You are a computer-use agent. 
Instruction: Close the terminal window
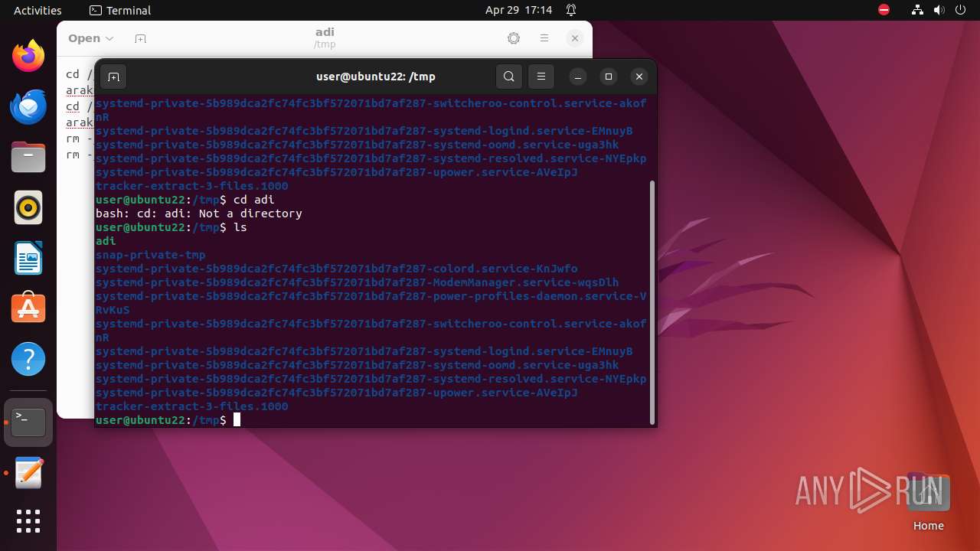[x=639, y=77]
